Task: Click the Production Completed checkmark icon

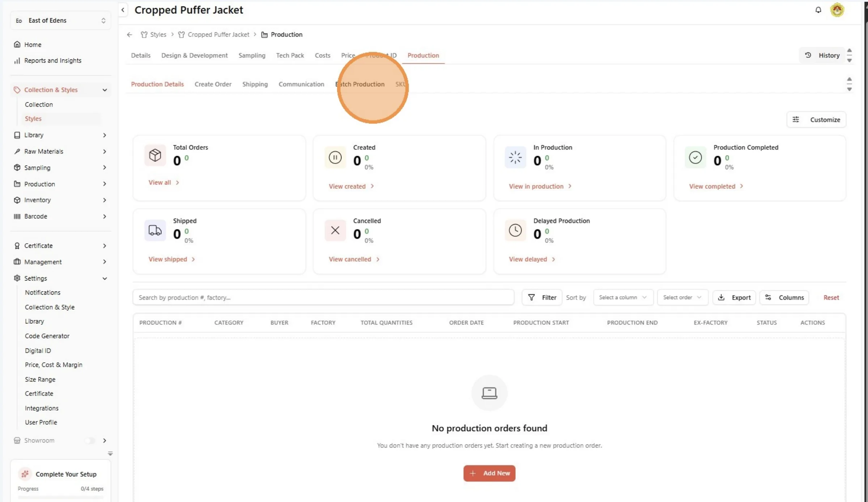Action: [695, 158]
